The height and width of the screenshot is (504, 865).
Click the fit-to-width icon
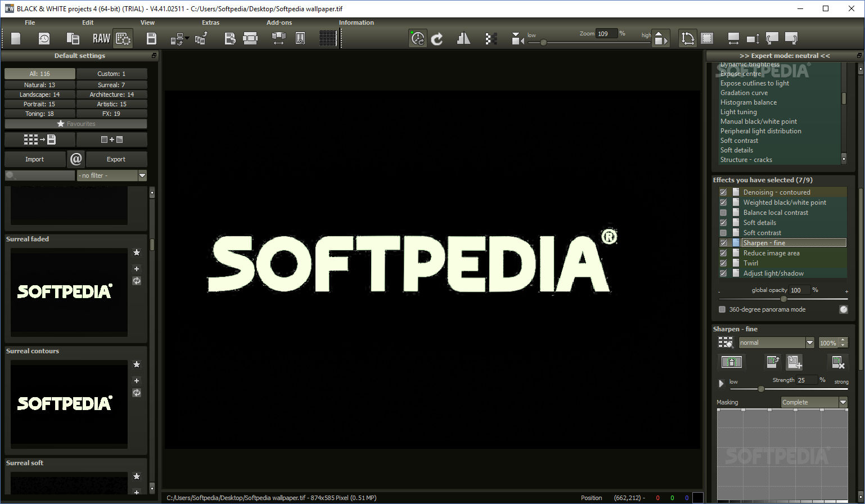733,38
